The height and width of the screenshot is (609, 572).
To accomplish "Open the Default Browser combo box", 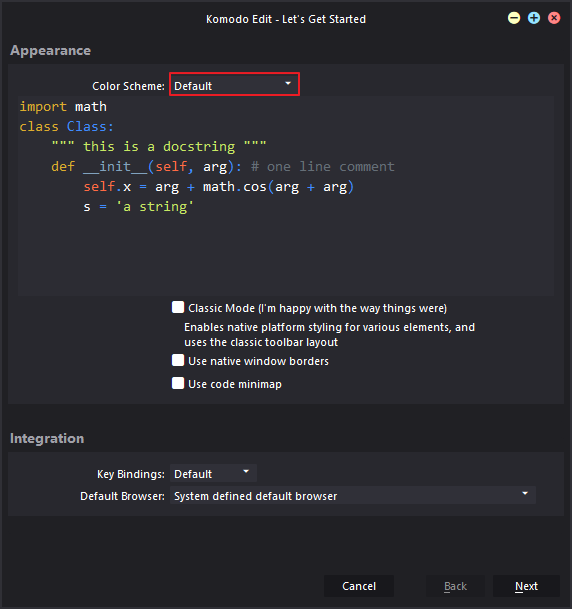I will click(353, 495).
